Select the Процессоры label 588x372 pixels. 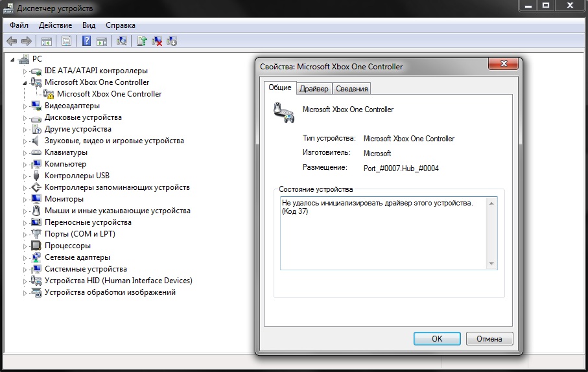[x=67, y=246]
